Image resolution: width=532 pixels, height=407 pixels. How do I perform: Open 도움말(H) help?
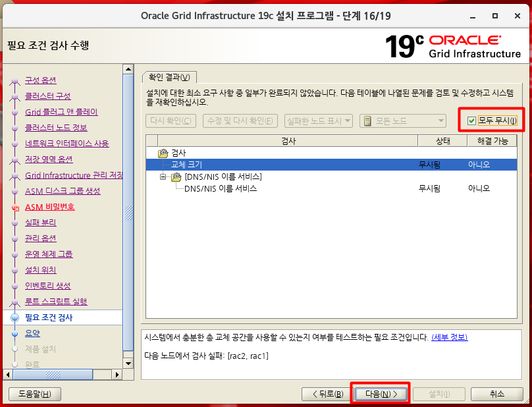tap(35, 394)
